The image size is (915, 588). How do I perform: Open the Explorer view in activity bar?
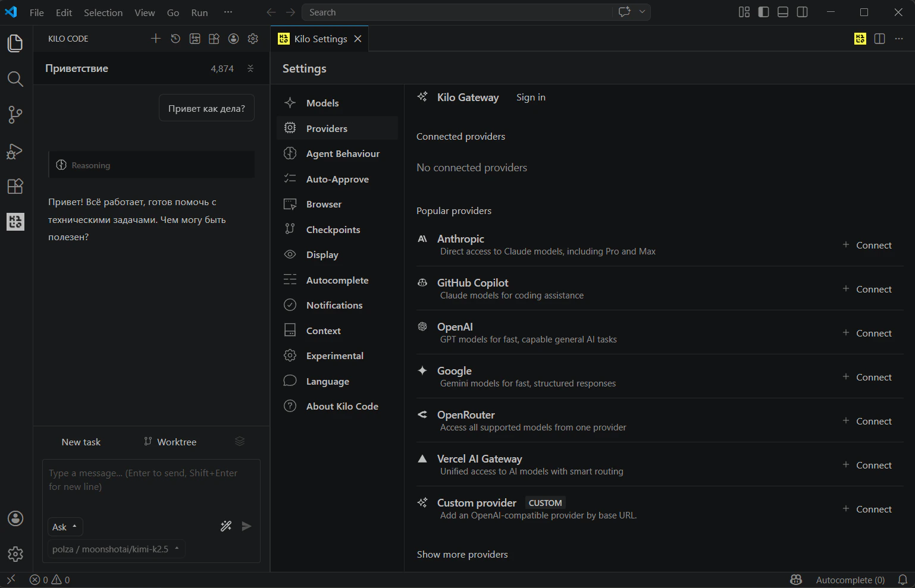click(x=15, y=43)
